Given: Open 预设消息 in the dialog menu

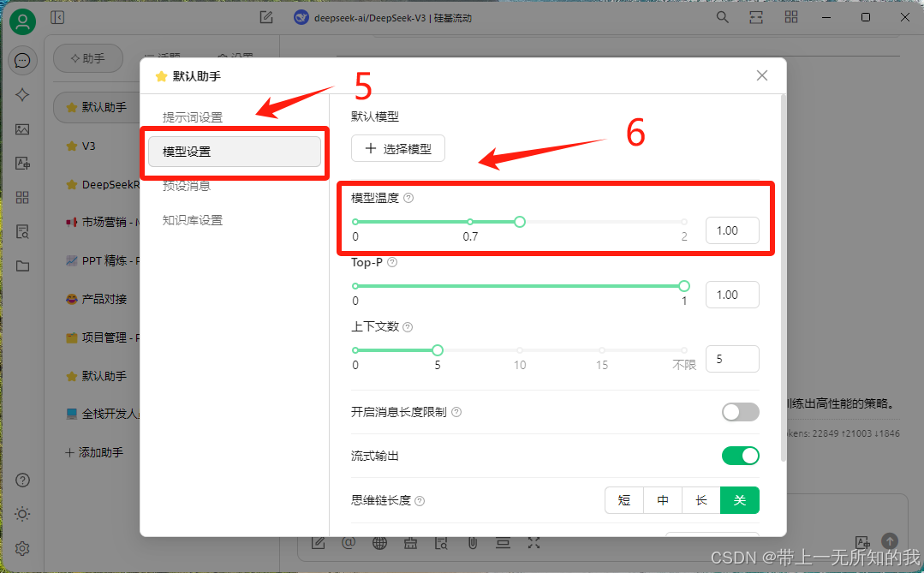Looking at the screenshot, I should [186, 186].
